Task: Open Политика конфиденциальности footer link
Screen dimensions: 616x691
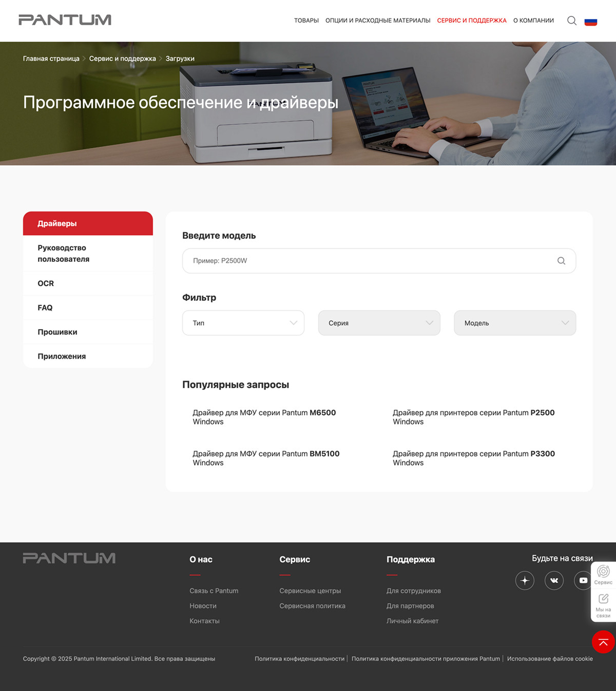Action: pos(300,659)
